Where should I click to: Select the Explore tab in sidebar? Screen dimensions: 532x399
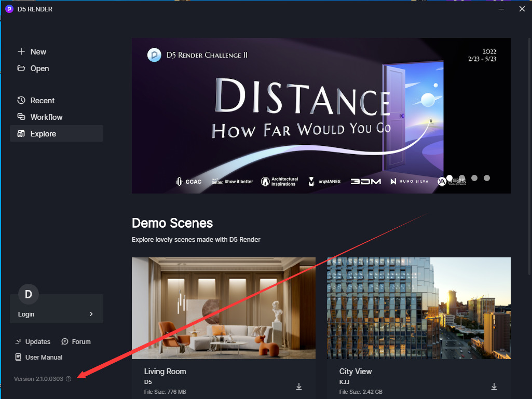tap(57, 134)
